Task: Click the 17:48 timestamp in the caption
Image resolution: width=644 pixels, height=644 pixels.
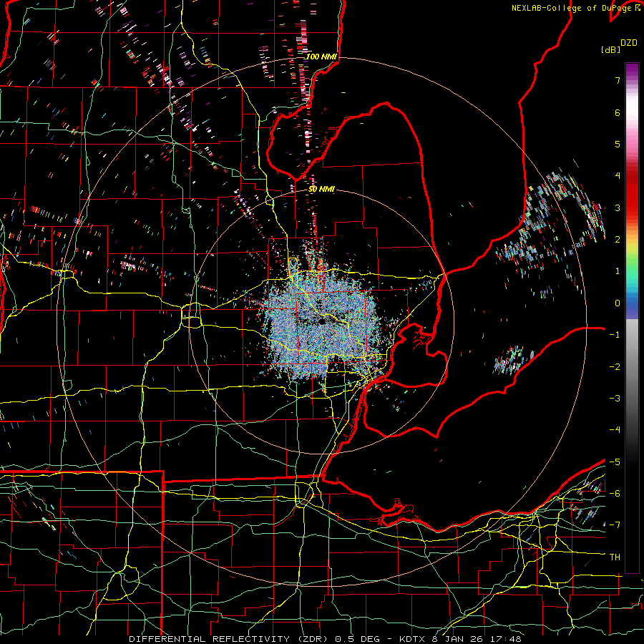Action: [507, 639]
